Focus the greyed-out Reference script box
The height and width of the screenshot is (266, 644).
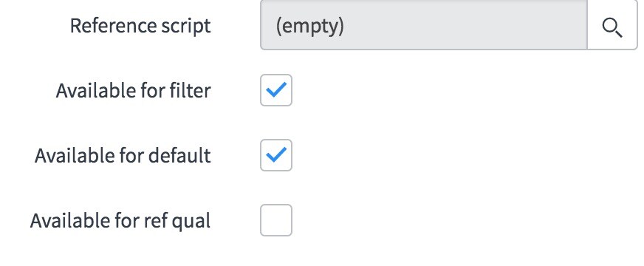coord(424,27)
